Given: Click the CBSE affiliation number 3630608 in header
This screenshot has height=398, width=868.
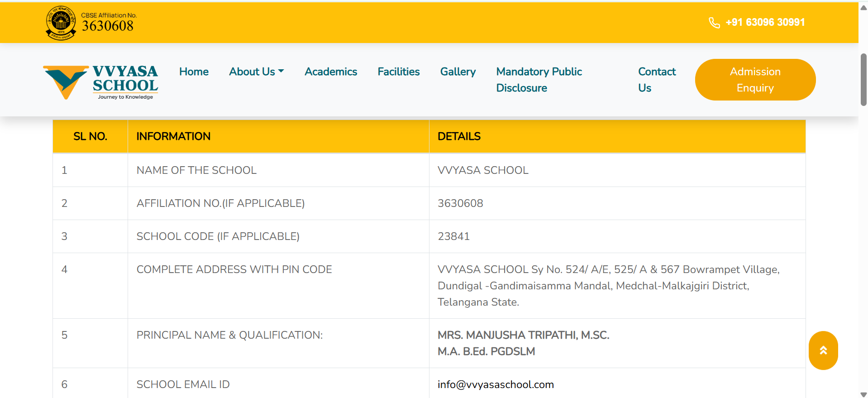Looking at the screenshot, I should (x=108, y=26).
